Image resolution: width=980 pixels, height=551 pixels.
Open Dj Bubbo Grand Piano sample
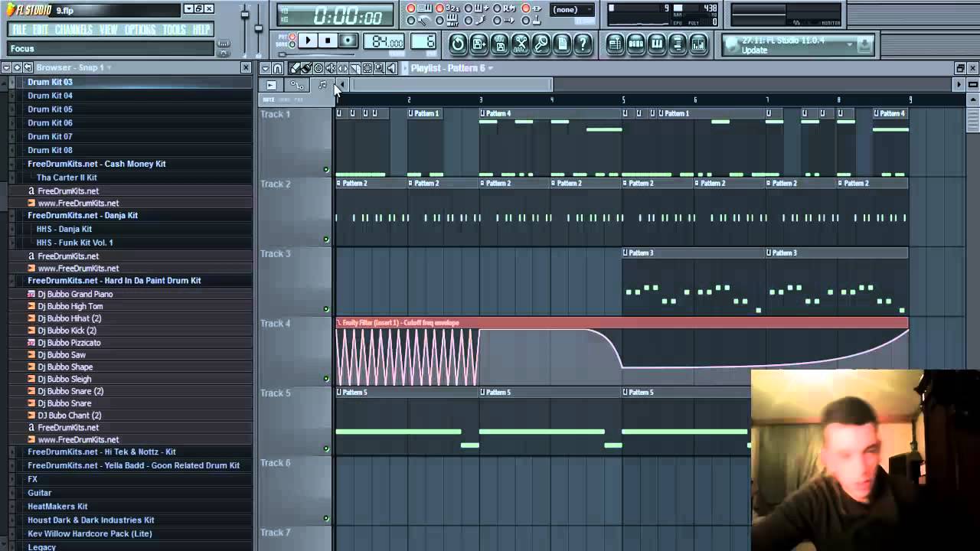click(x=75, y=294)
